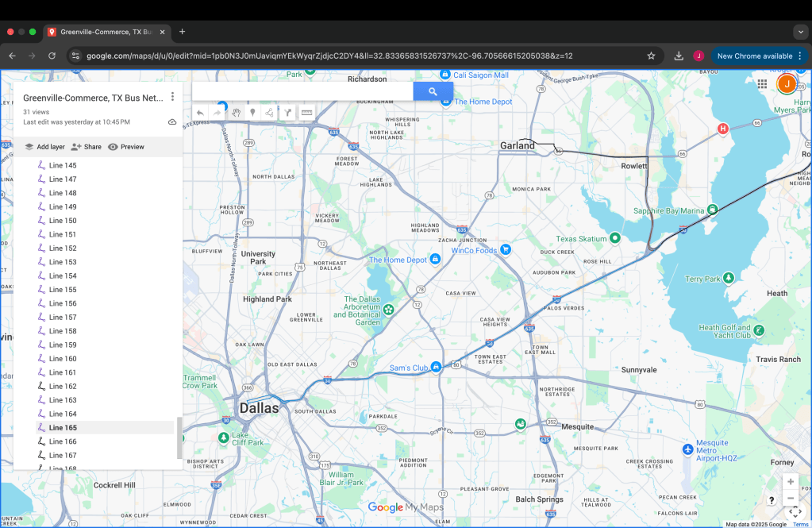Image resolution: width=812 pixels, height=528 pixels.
Task: Select the Draw a line tool
Action: [x=270, y=113]
